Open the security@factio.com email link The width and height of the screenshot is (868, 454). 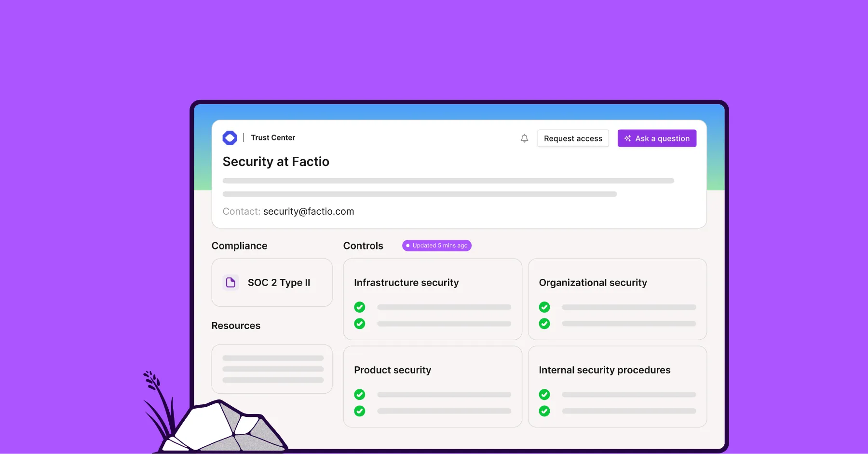(x=308, y=211)
